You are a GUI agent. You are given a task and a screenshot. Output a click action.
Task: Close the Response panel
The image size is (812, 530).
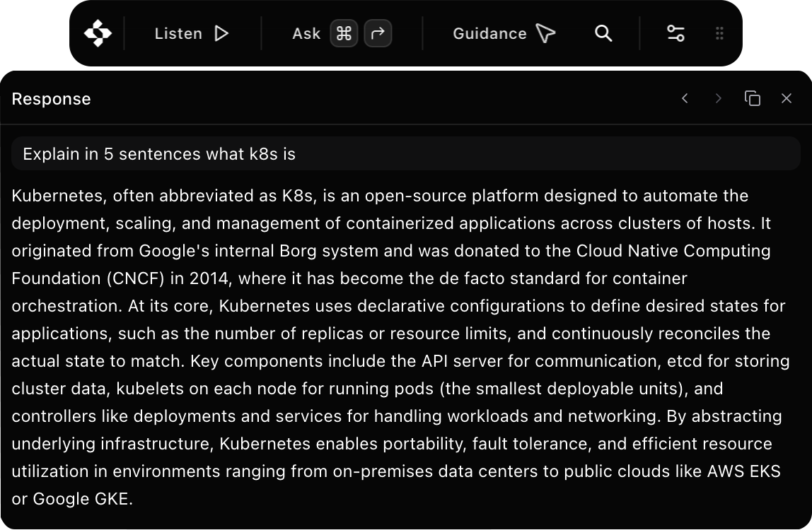786,98
